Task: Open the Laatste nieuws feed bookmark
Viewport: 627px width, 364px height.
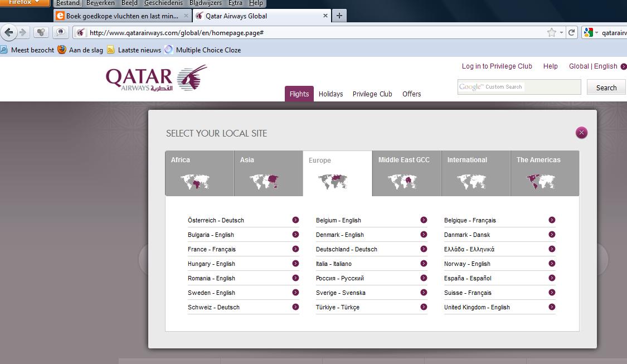Action: click(x=134, y=50)
